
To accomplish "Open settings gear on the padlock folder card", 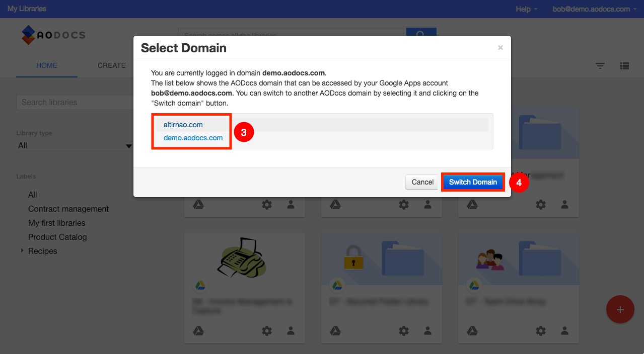I will pyautogui.click(x=404, y=330).
